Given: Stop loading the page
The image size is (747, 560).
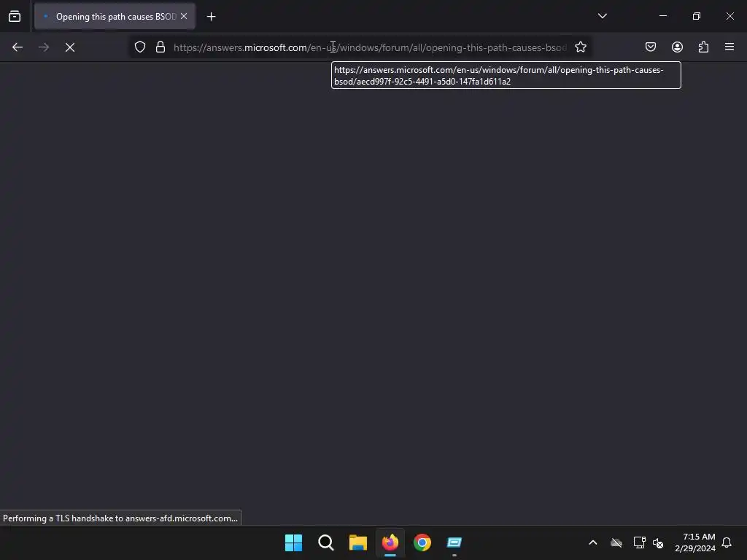Looking at the screenshot, I should [70, 47].
